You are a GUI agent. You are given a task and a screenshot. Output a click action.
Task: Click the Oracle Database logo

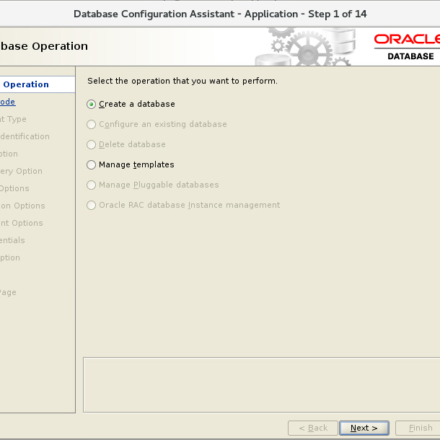click(x=407, y=47)
